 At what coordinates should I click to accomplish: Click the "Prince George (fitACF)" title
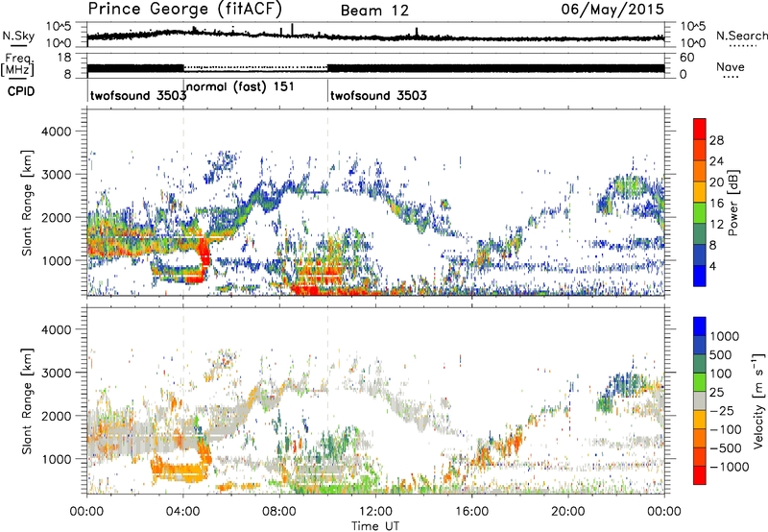185,10
